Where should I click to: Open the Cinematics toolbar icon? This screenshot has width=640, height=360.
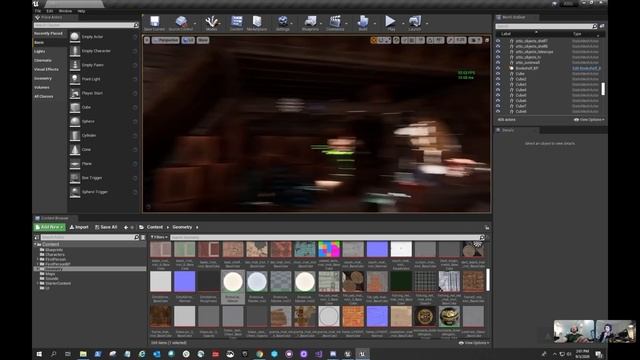pyautogui.click(x=335, y=23)
